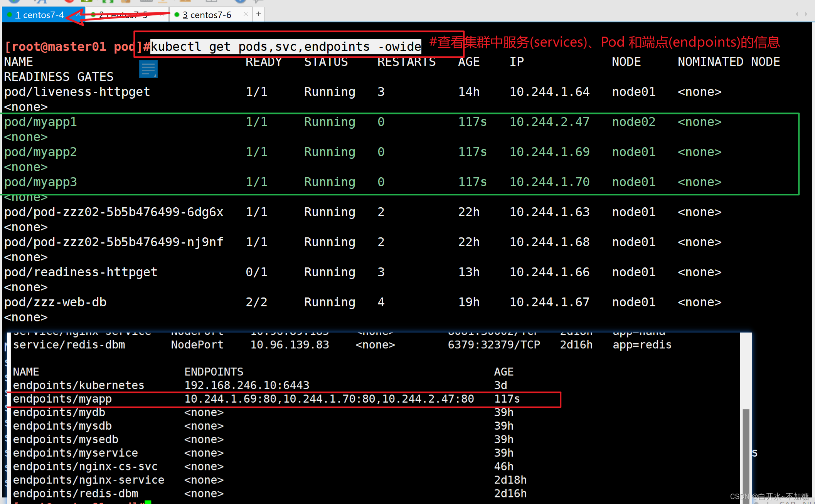Click the service/redis-dbm line
This screenshot has width=815, height=504.
[69, 345]
